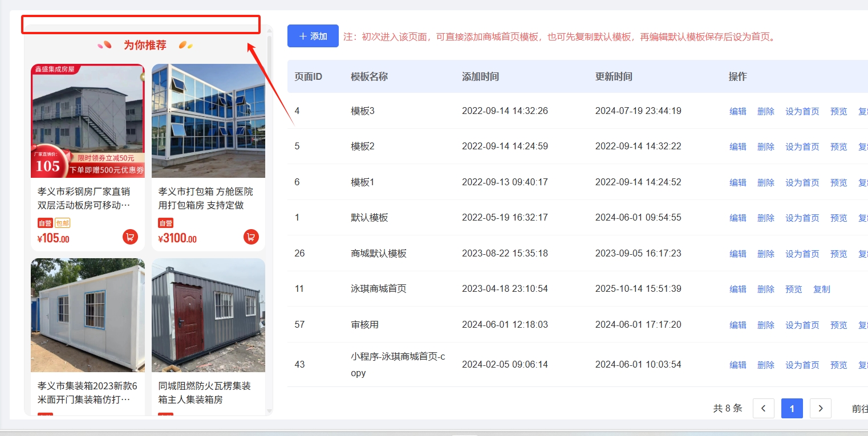Open the two-story steel house product image
868x436 pixels.
tap(88, 121)
